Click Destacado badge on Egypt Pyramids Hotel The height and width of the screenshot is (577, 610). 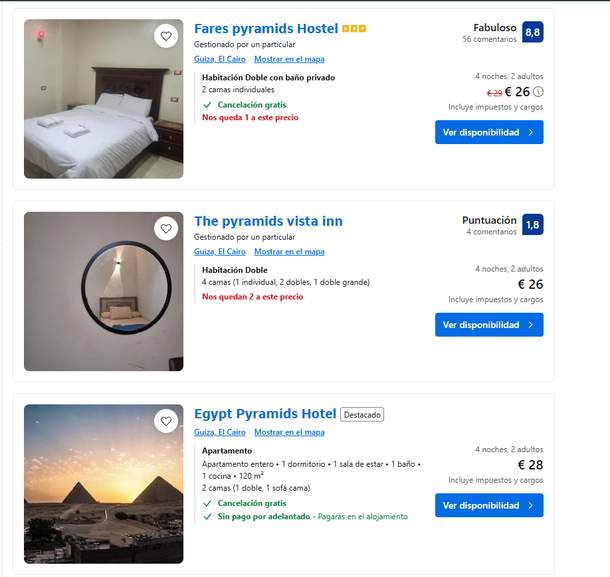pos(362,415)
